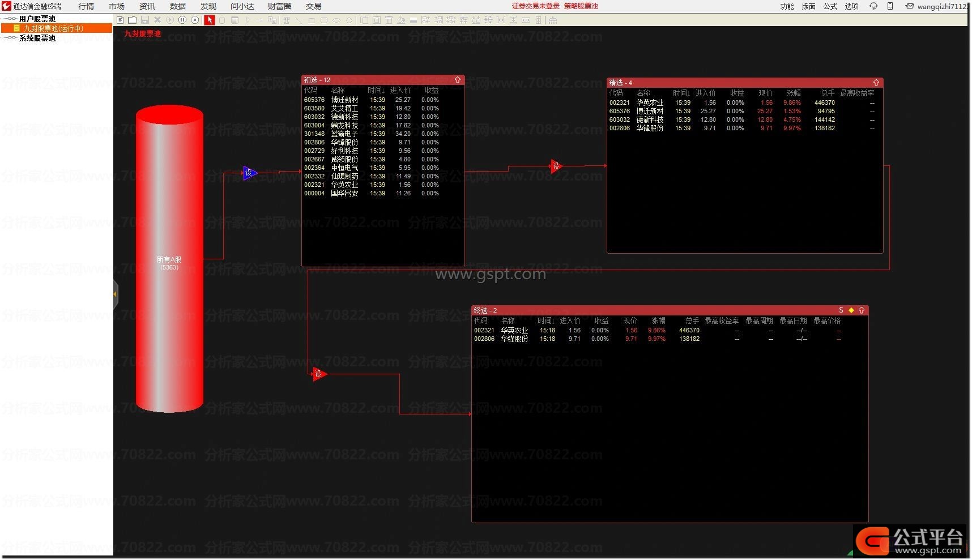This screenshot has width=972, height=560.
Task: Select the ellipse shape tool
Action: click(336, 20)
